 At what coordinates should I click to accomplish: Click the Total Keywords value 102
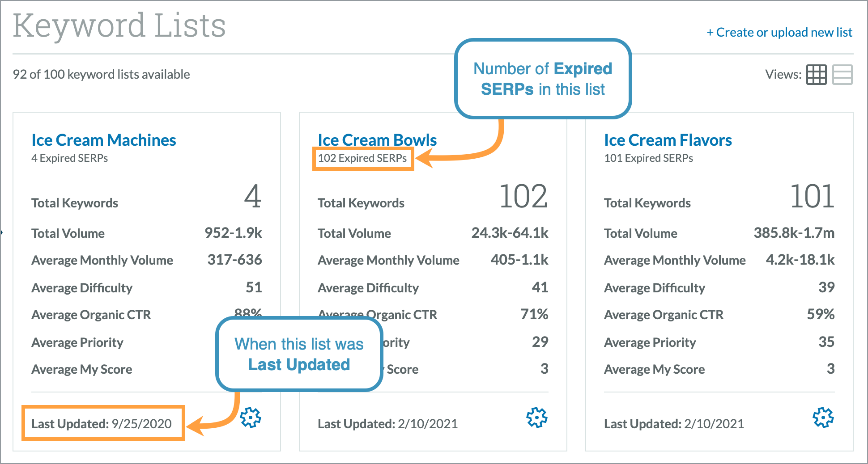pyautogui.click(x=524, y=197)
